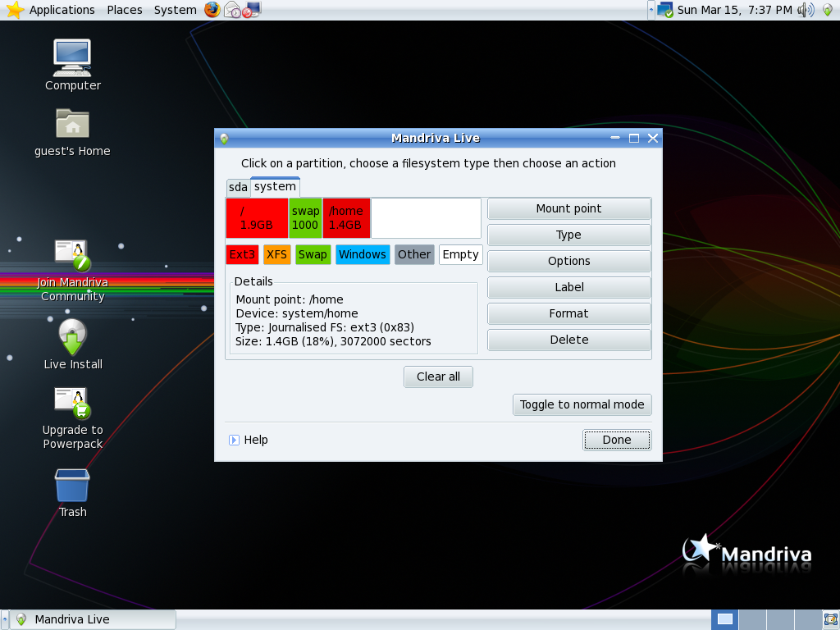The height and width of the screenshot is (630, 840).
Task: Select the /home 1.4GB partition
Action: 346,218
